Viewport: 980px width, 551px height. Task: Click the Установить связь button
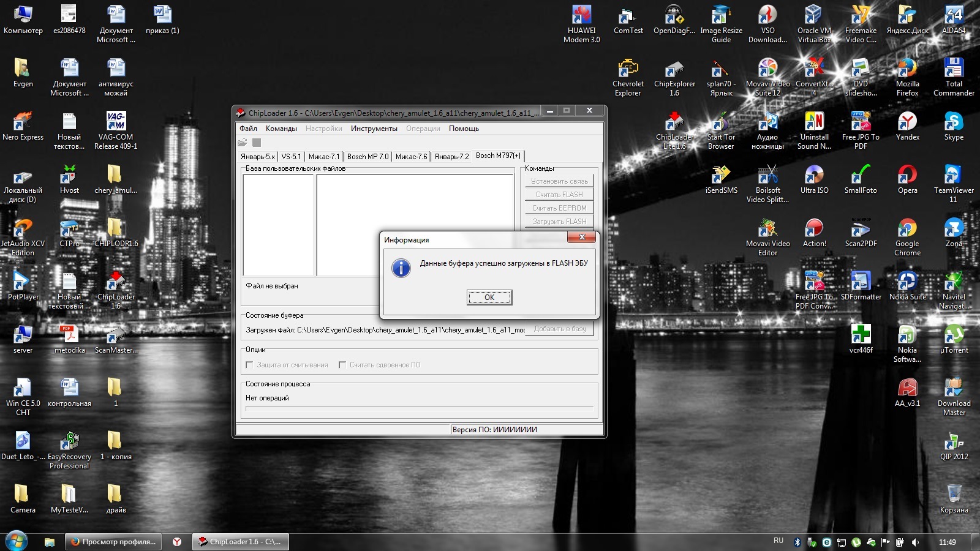coord(559,181)
